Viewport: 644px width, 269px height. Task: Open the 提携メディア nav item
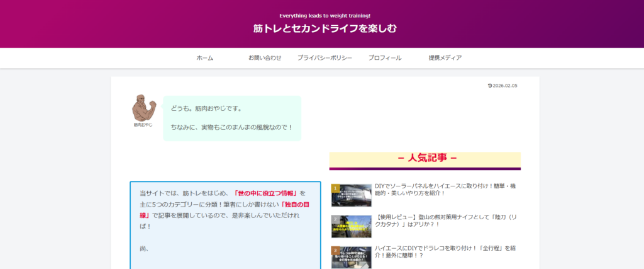point(445,58)
